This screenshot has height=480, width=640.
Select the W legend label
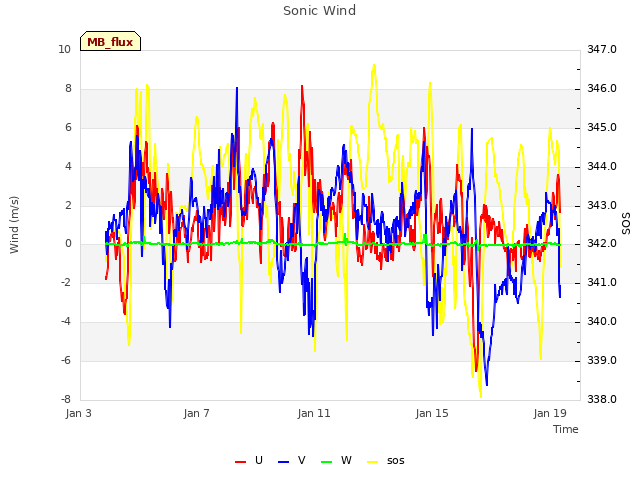pos(346,460)
